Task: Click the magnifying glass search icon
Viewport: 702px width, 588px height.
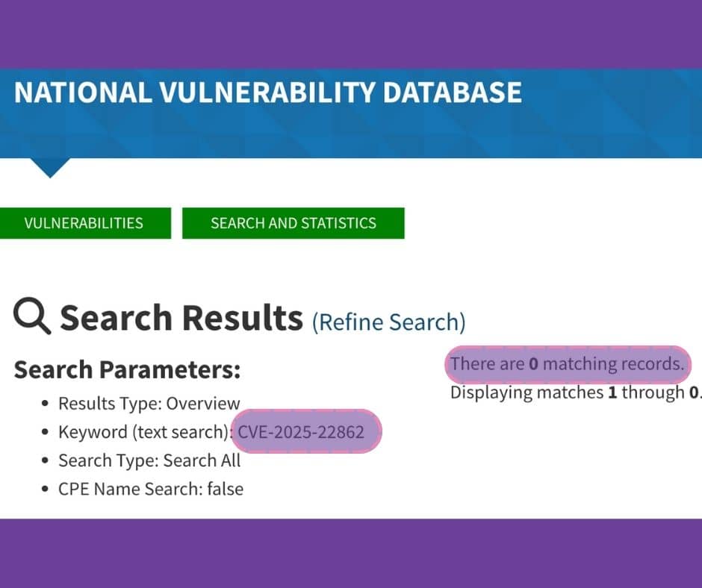Action: (x=30, y=316)
